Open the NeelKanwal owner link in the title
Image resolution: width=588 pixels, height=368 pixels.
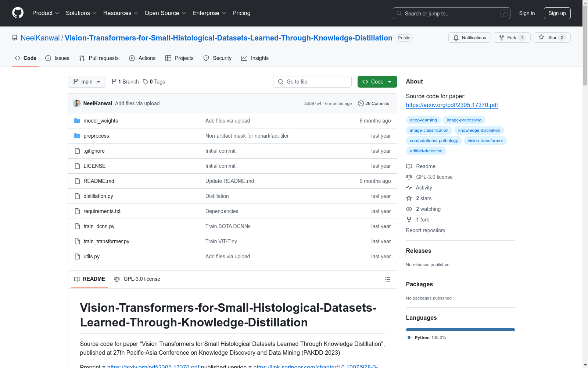pyautogui.click(x=40, y=38)
